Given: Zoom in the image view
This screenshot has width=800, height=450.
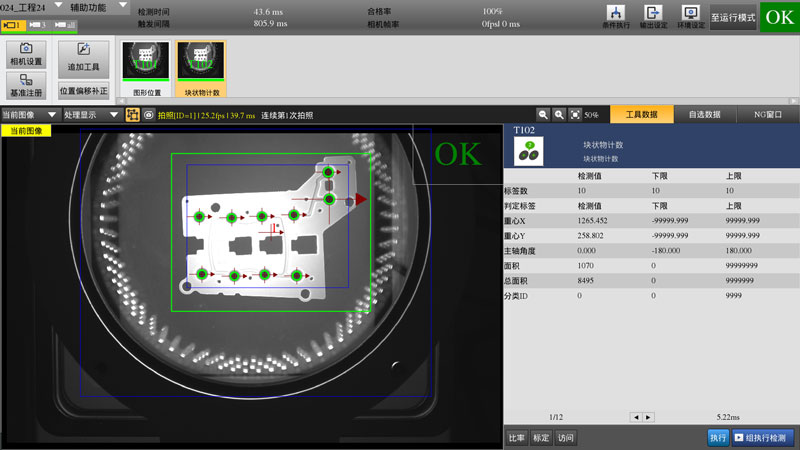Looking at the screenshot, I should tap(559, 115).
